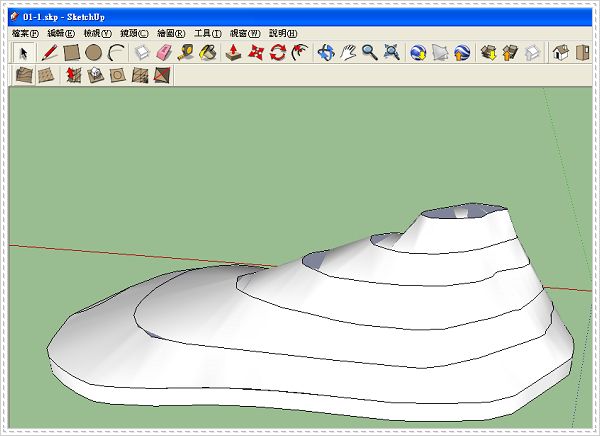Choose the Rotate tool
Screen dimensions: 600x436
coord(278,52)
